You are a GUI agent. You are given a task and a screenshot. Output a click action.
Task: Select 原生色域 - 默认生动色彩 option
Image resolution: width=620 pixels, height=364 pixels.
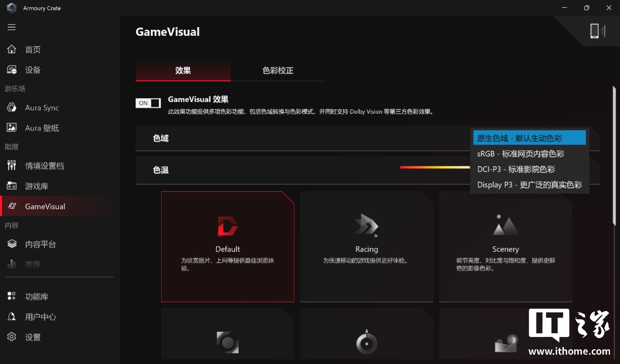click(529, 138)
